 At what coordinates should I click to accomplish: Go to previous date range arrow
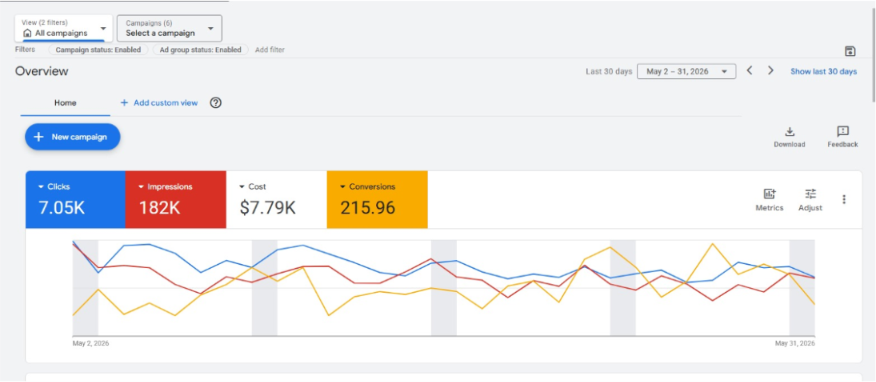[750, 71]
